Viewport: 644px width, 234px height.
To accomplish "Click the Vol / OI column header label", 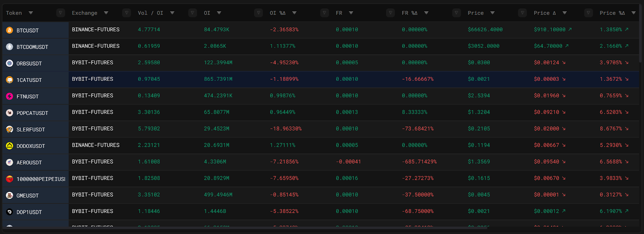I will 151,13.
